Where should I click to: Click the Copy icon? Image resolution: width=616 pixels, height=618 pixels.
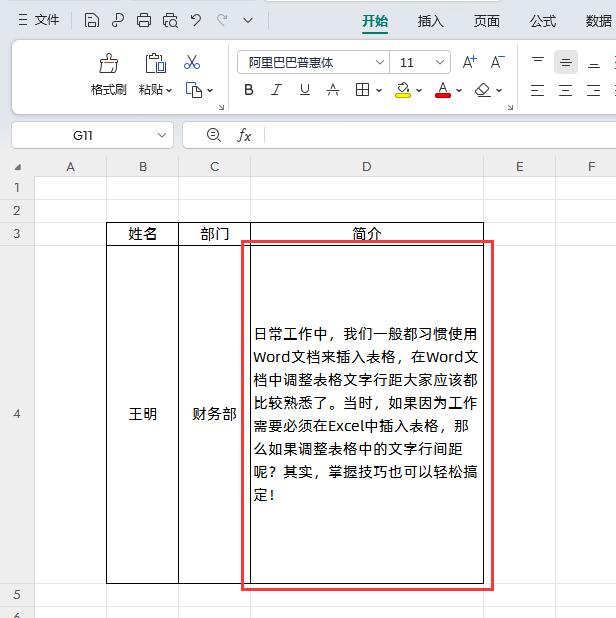[x=194, y=90]
